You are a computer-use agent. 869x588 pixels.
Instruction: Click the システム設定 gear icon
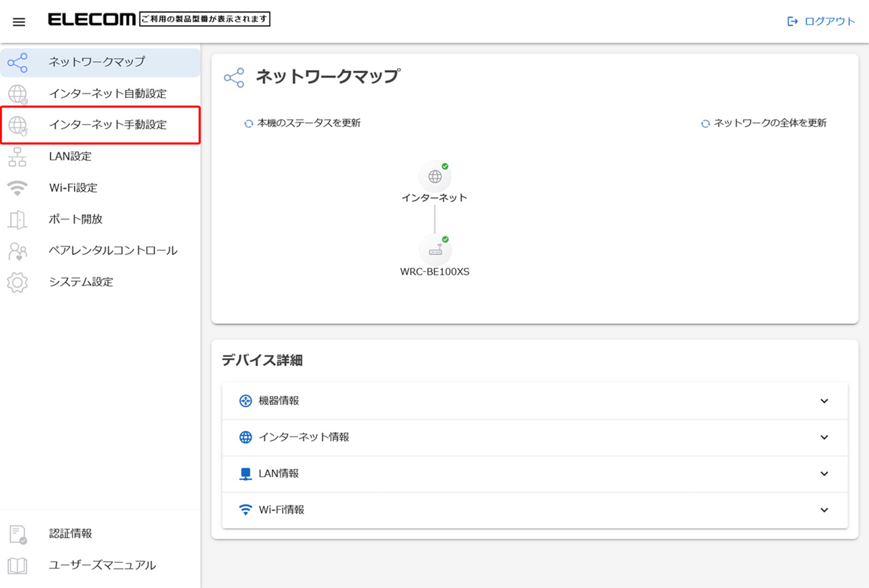tap(17, 282)
